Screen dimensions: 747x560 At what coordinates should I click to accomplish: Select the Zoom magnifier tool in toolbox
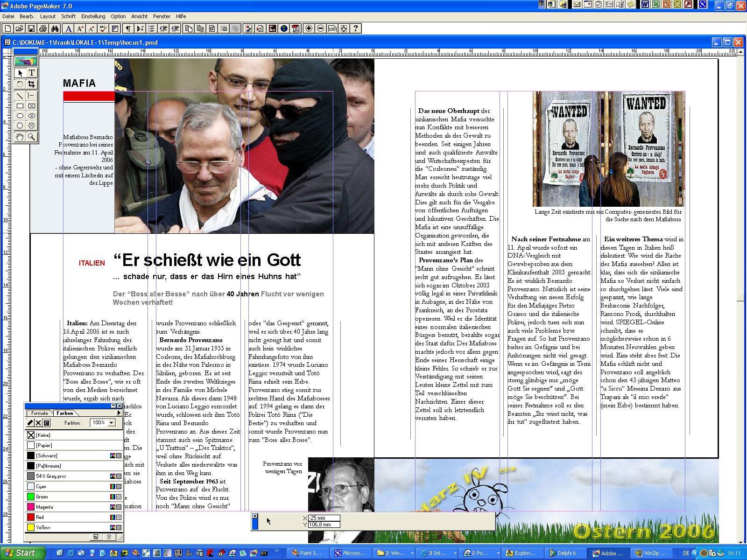(x=31, y=137)
